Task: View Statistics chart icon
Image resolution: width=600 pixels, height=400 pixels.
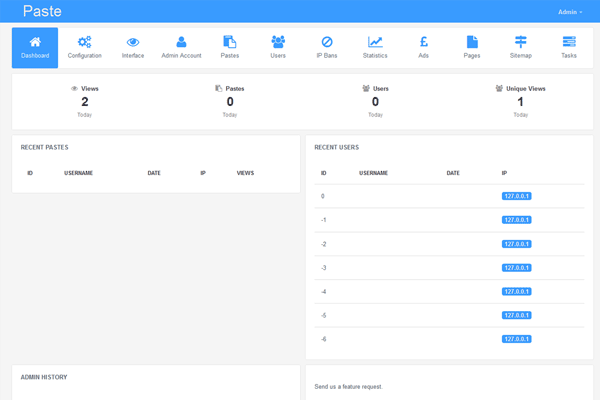Action: pyautogui.click(x=375, y=42)
